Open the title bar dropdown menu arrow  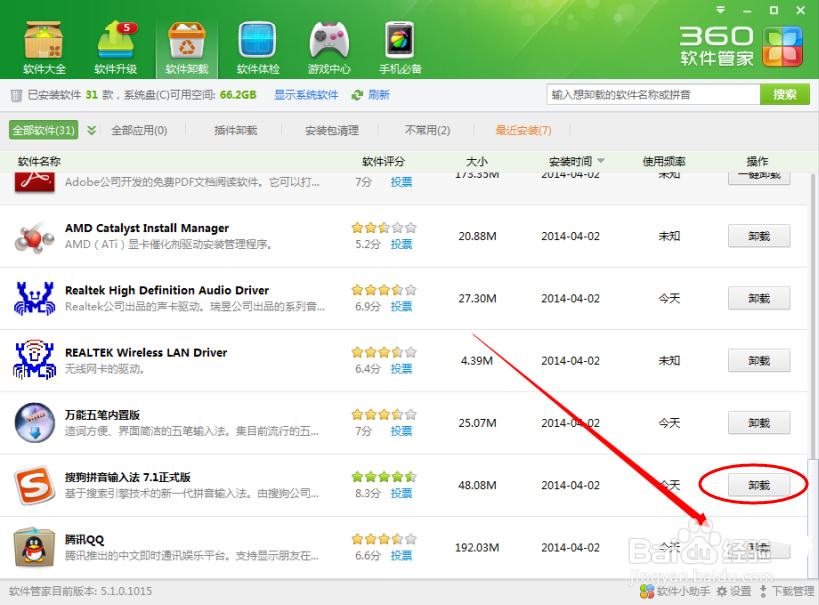(720, 10)
